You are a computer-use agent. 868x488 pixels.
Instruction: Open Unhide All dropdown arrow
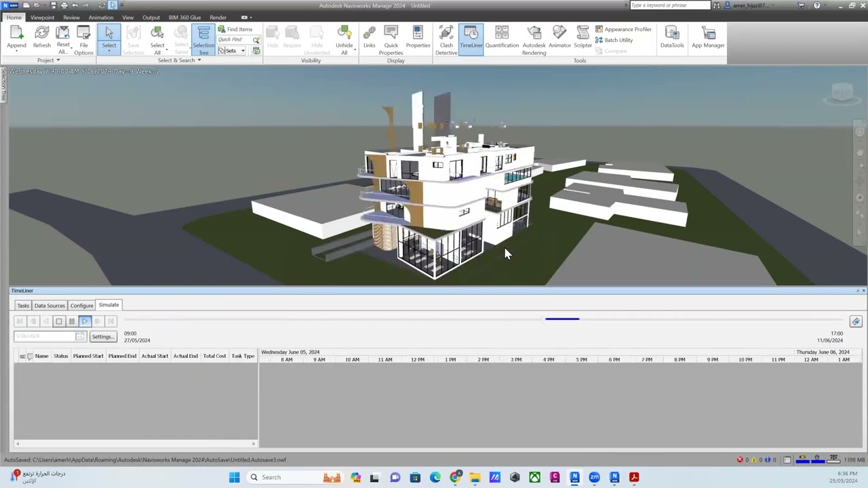click(x=354, y=50)
